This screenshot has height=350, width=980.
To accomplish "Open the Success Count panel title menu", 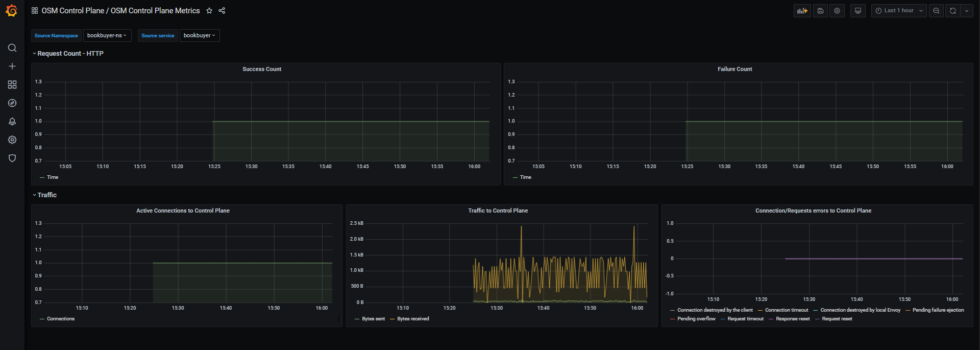I will click(262, 69).
